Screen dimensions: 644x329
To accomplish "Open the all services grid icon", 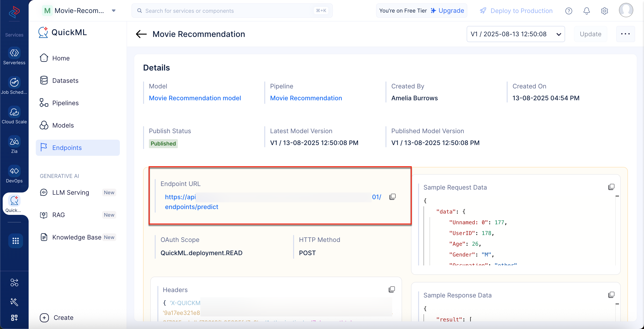I will click(15, 241).
